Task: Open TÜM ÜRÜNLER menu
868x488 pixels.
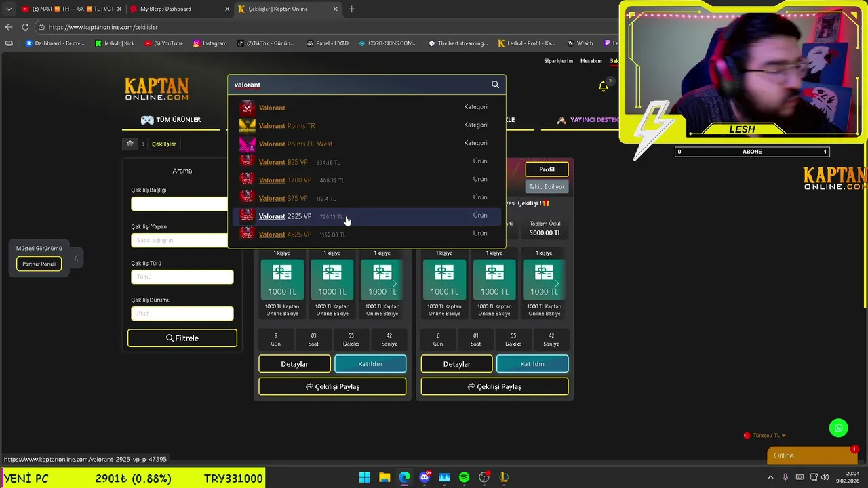Action: 171,120
